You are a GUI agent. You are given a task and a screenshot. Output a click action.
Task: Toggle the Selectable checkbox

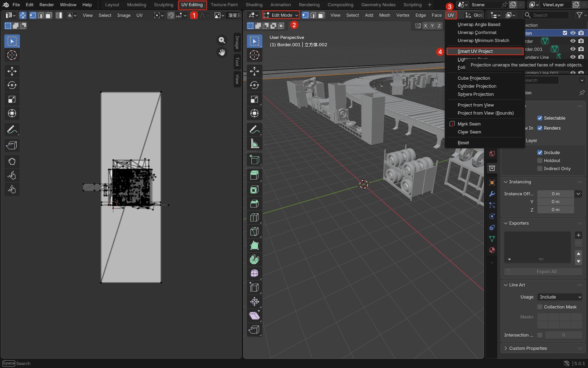[x=540, y=118]
